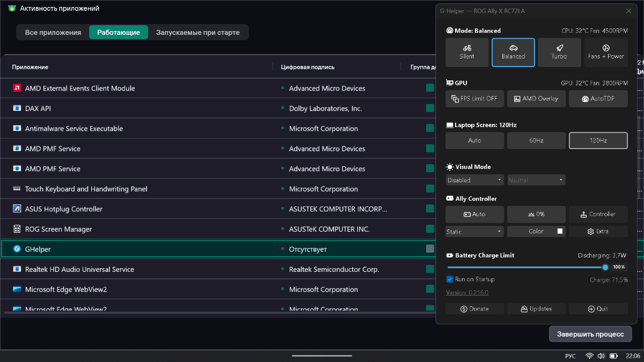Click the AMD External Events Client Module icon

point(17,88)
